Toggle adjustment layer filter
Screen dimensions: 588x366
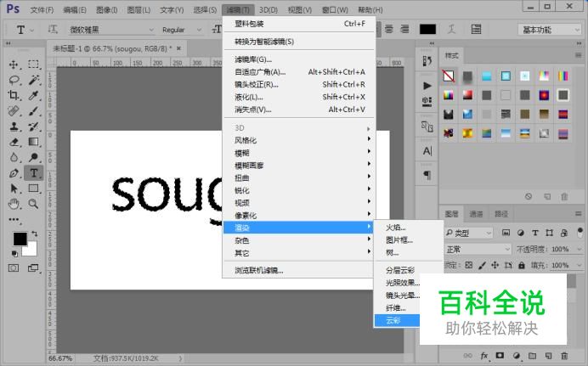point(521,233)
